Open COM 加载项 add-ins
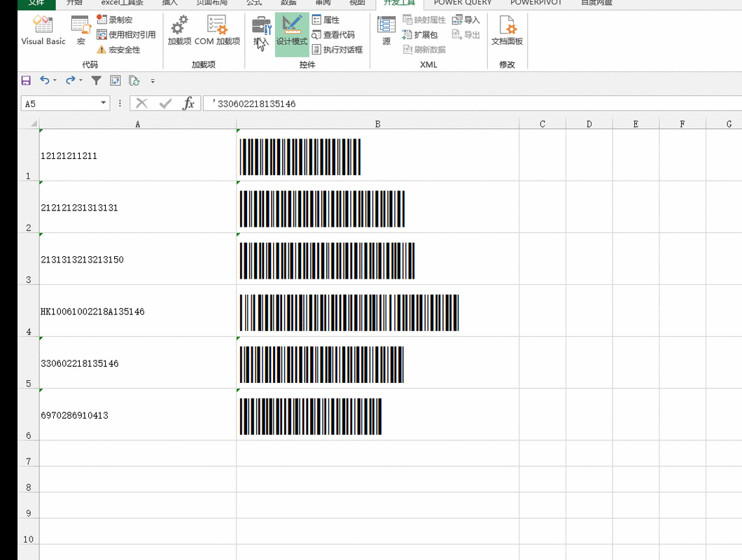742x560 pixels. pos(217,31)
